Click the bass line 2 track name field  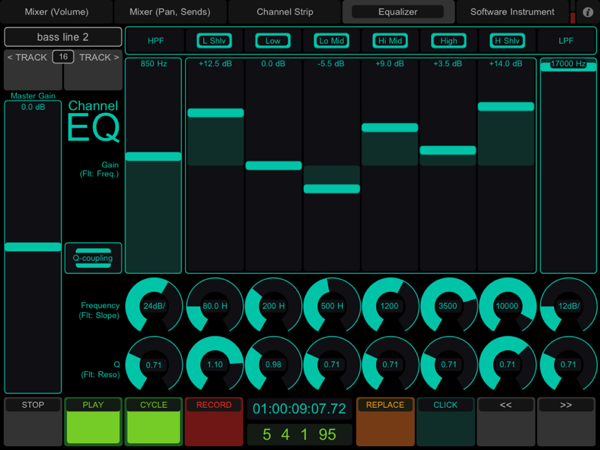[63, 37]
